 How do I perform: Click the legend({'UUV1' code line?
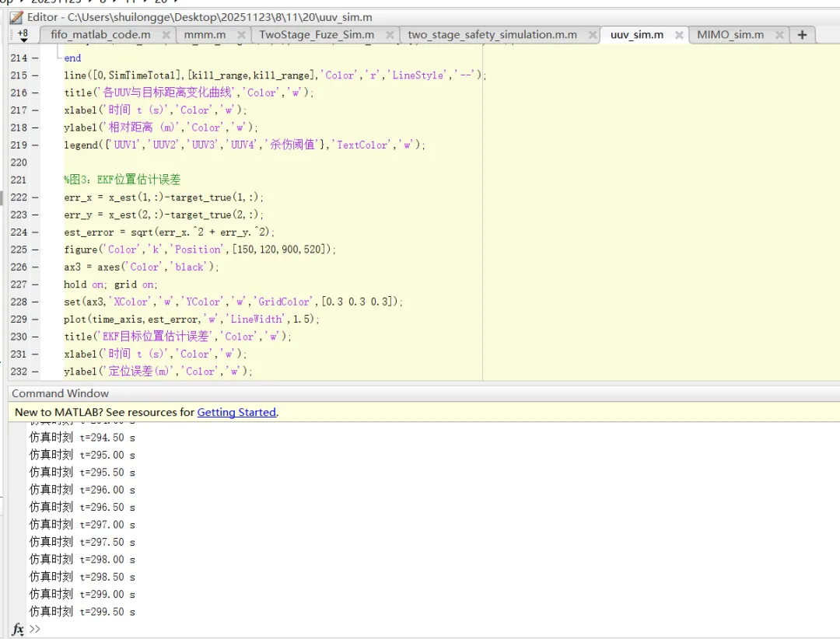pyautogui.click(x=244, y=145)
